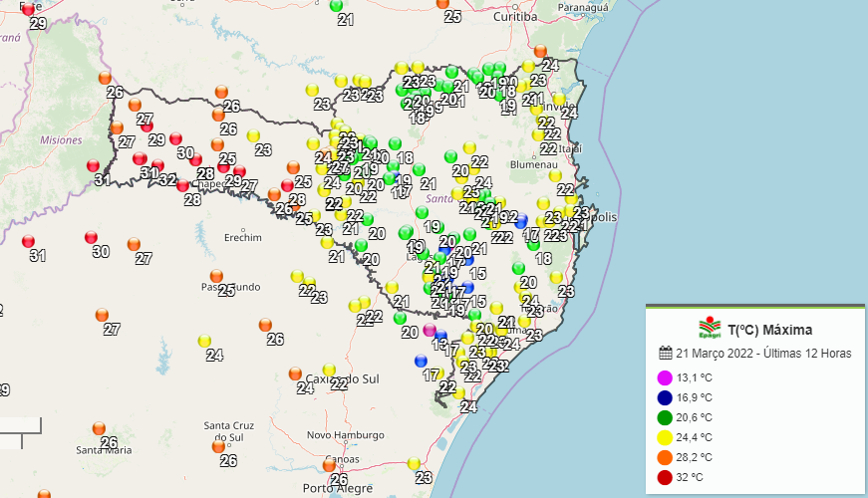Click the Erechim city label

[243, 237]
